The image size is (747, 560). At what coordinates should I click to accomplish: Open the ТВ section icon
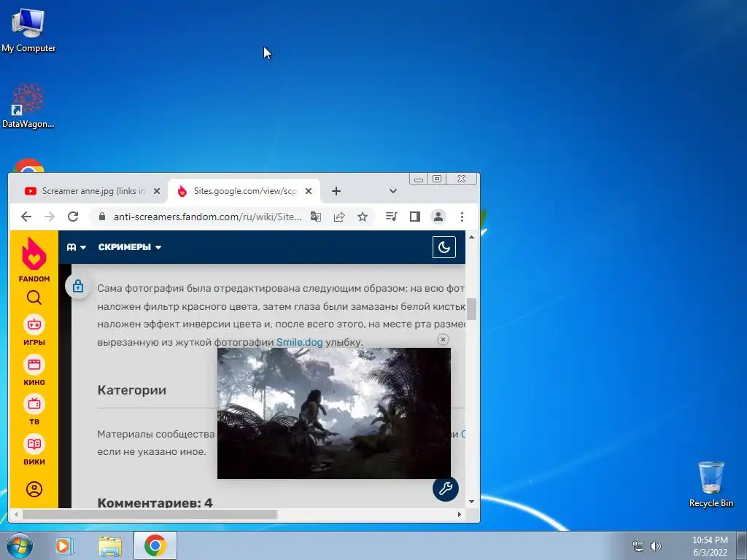(x=34, y=410)
